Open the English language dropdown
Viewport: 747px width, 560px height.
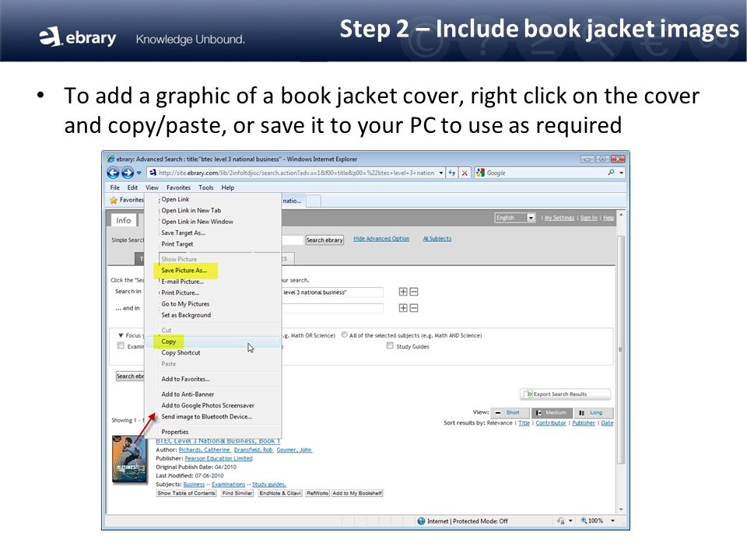pyautogui.click(x=515, y=218)
